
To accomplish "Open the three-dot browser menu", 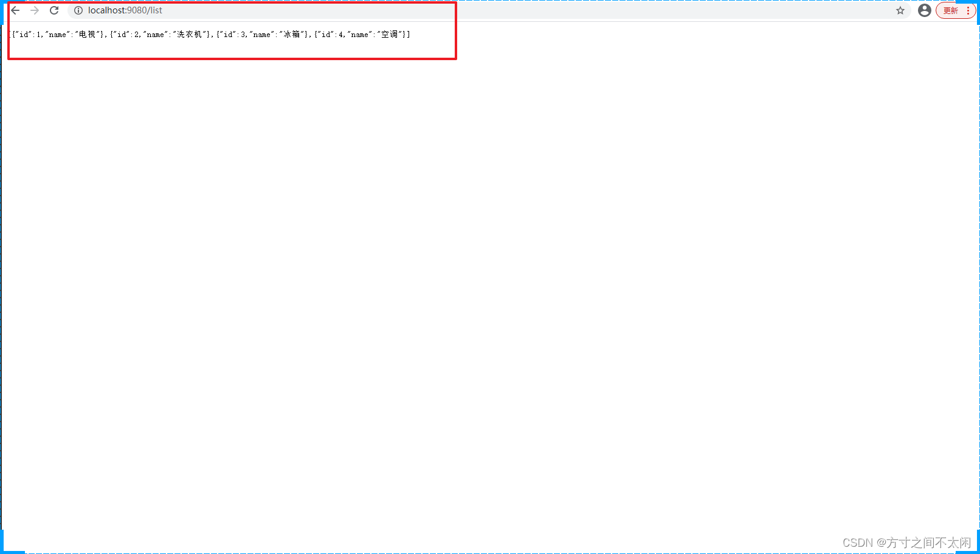I will (968, 10).
